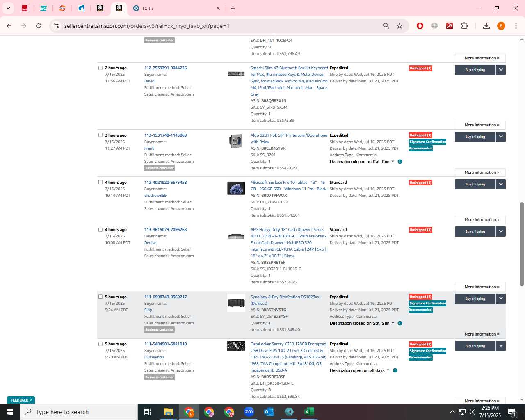Select checkbox for order 112-4021920-5575458
The height and width of the screenshot is (420, 525).
[100, 182]
